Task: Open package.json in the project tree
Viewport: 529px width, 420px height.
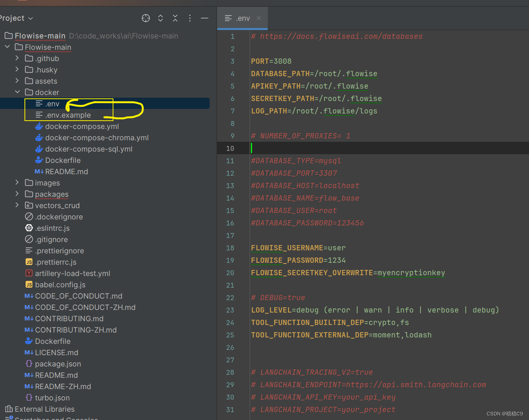Action: (x=58, y=364)
